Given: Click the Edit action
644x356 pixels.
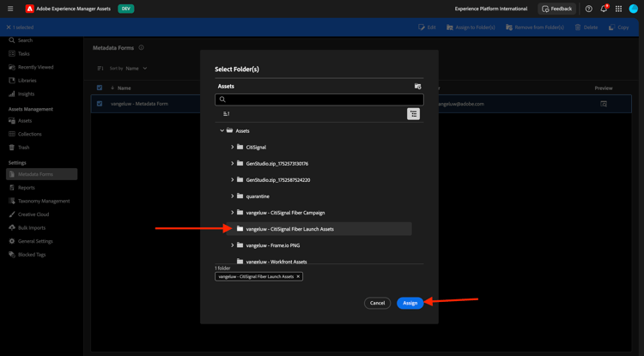Looking at the screenshot, I should 427,27.
